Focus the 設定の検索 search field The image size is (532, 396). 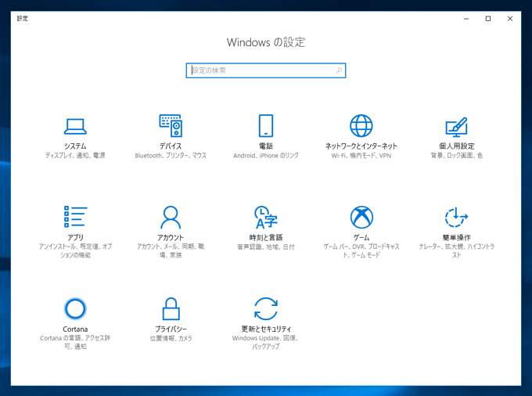[x=266, y=70]
